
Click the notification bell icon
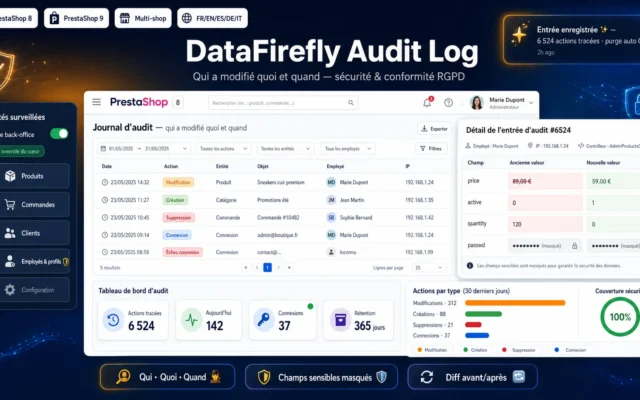tap(427, 102)
